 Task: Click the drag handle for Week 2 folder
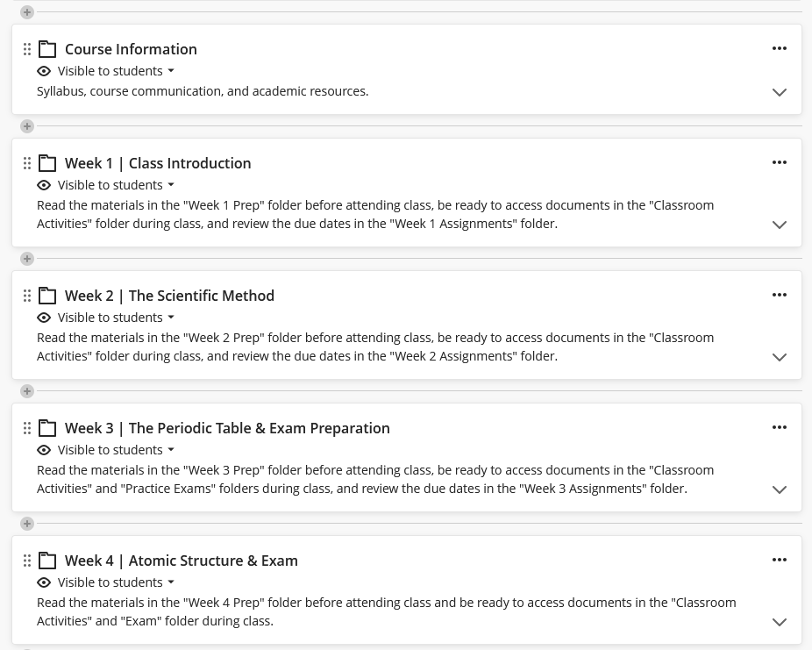pos(27,296)
